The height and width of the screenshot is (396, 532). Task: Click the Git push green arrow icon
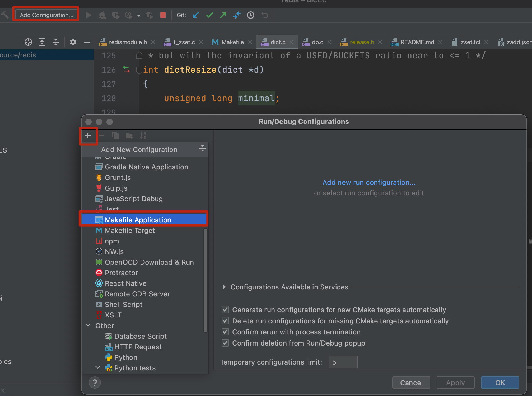click(x=223, y=15)
